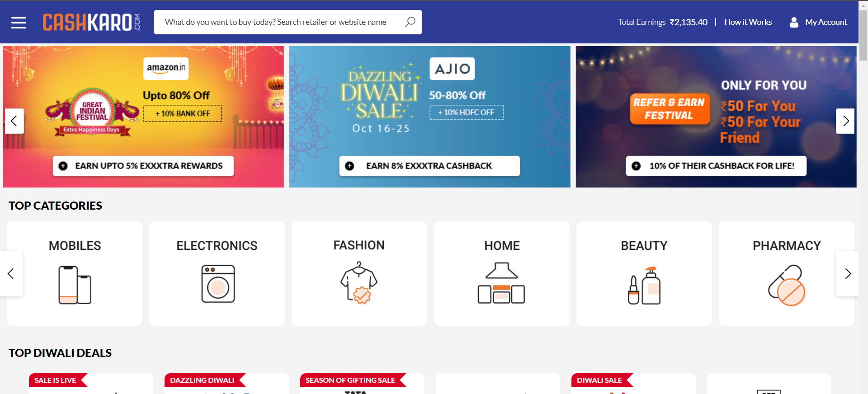This screenshot has width=868, height=394.
Task: Click the Great Indian Festival emblem
Action: (92, 112)
